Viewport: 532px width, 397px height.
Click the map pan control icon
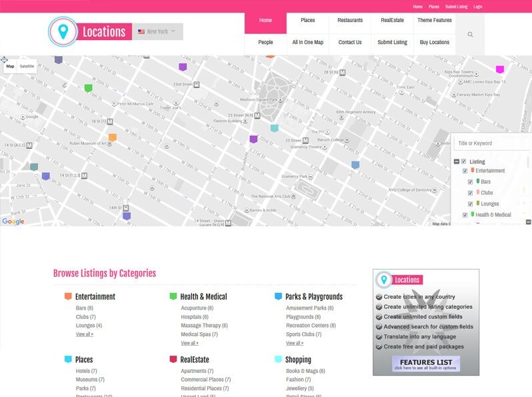(x=4, y=59)
